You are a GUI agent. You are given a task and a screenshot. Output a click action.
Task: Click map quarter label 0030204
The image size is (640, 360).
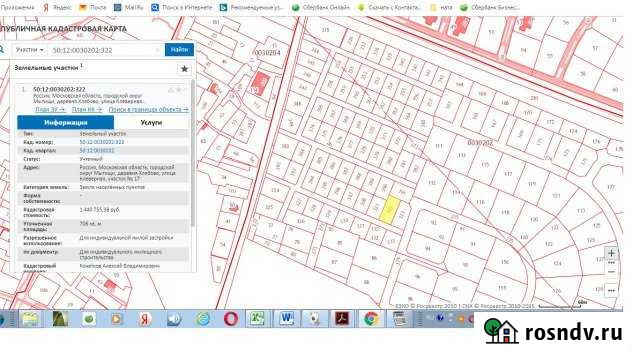coord(267,53)
